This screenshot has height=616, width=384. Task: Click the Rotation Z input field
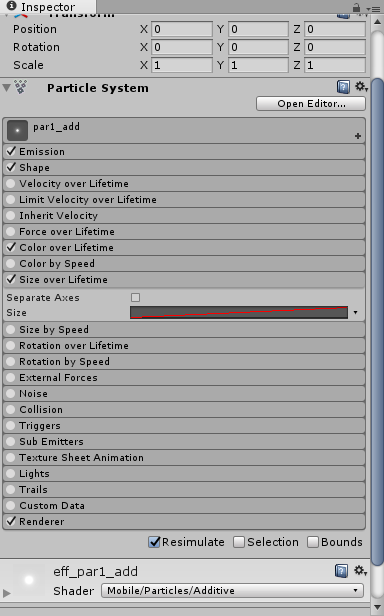point(335,47)
